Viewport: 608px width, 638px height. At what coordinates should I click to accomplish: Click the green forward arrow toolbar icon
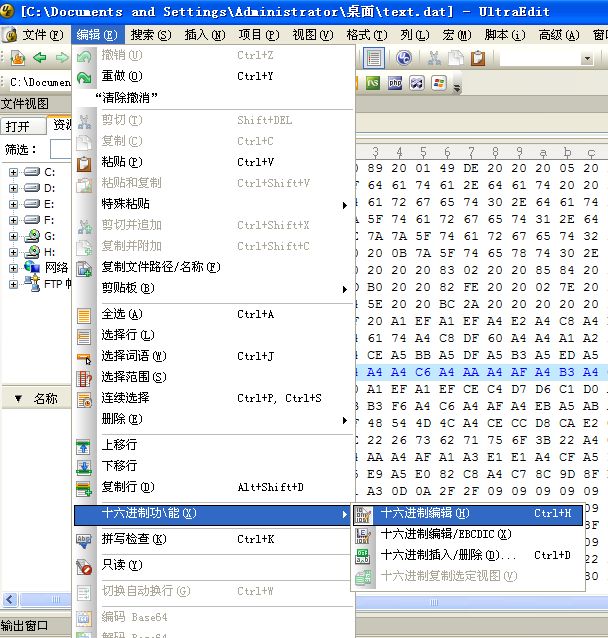click(x=62, y=58)
